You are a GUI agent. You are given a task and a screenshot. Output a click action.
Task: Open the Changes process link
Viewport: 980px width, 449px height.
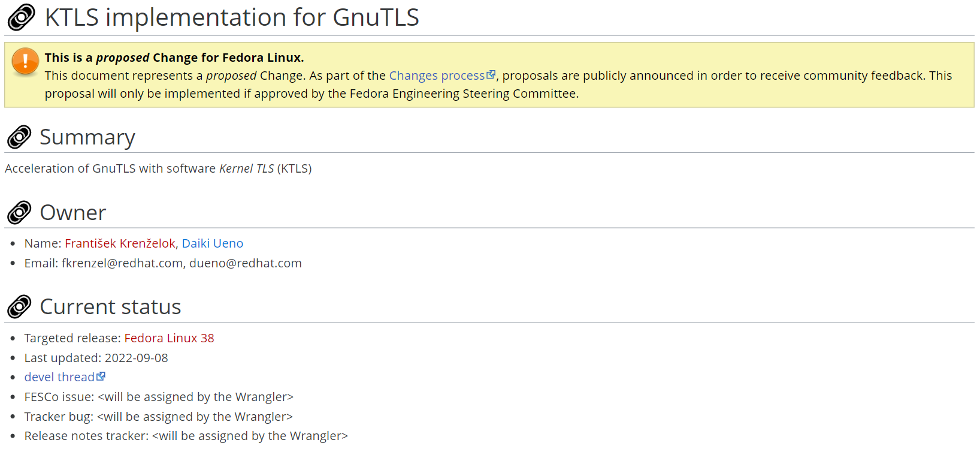pos(437,76)
